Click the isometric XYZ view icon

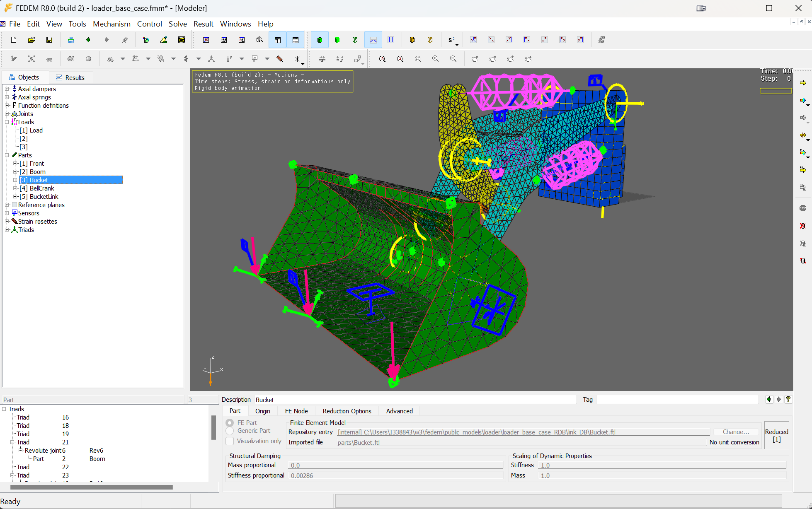point(473,40)
